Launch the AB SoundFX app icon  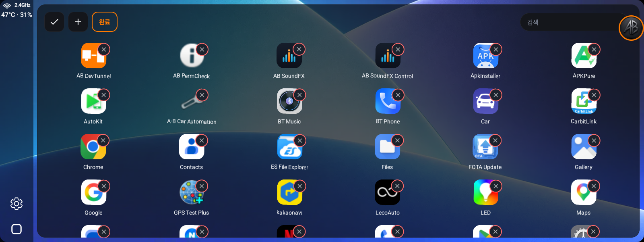pos(289,56)
